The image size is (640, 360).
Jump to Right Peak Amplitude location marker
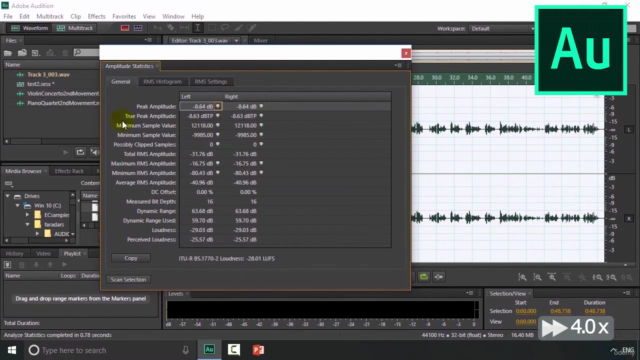pos(261,106)
